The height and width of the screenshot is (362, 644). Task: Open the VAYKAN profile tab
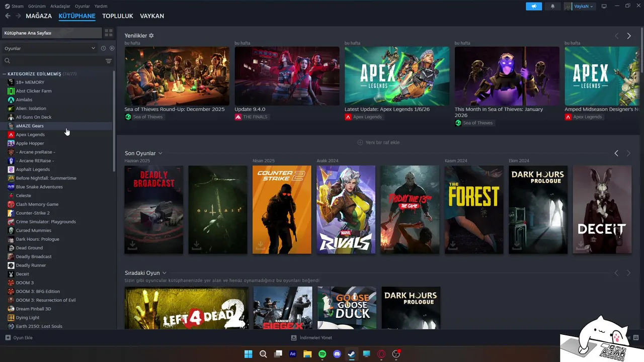[x=152, y=16]
